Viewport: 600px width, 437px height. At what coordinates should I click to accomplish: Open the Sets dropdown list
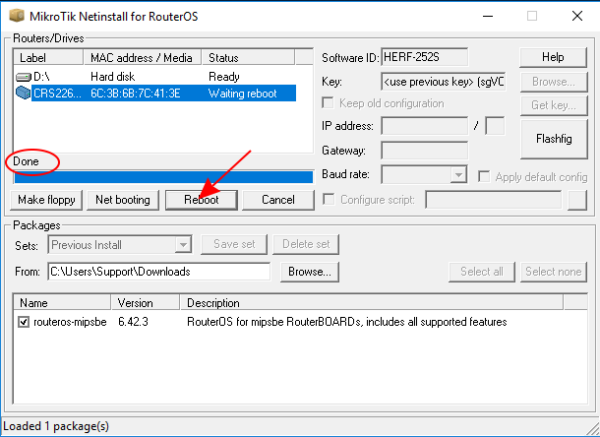click(182, 244)
